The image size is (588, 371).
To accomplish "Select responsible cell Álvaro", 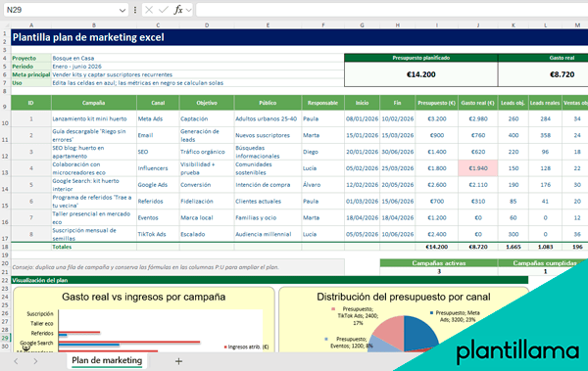I will tap(322, 185).
